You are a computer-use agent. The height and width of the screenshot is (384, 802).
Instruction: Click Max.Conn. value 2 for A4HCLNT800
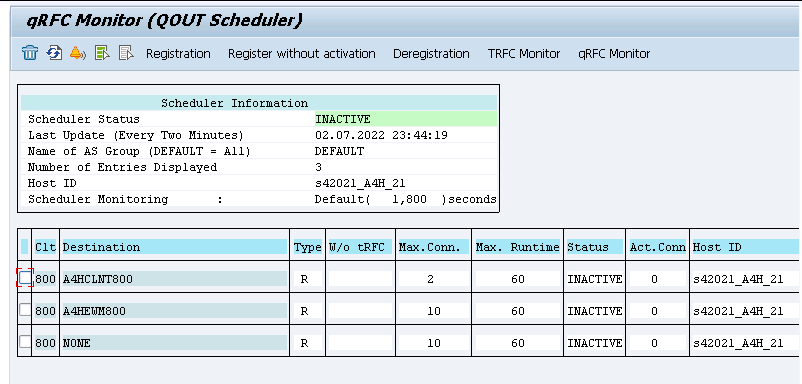tap(433, 279)
